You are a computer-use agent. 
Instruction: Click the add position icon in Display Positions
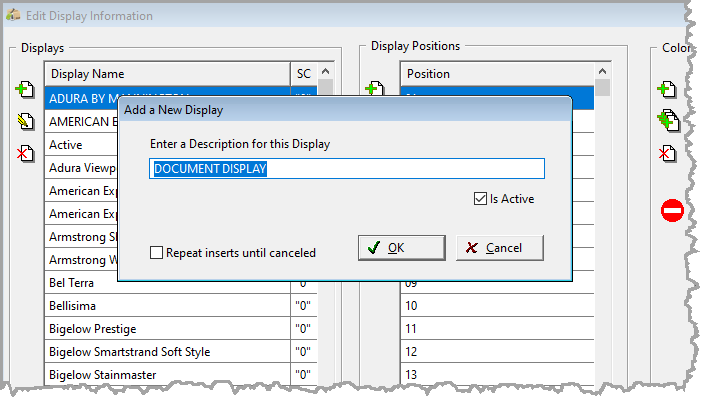(x=375, y=88)
